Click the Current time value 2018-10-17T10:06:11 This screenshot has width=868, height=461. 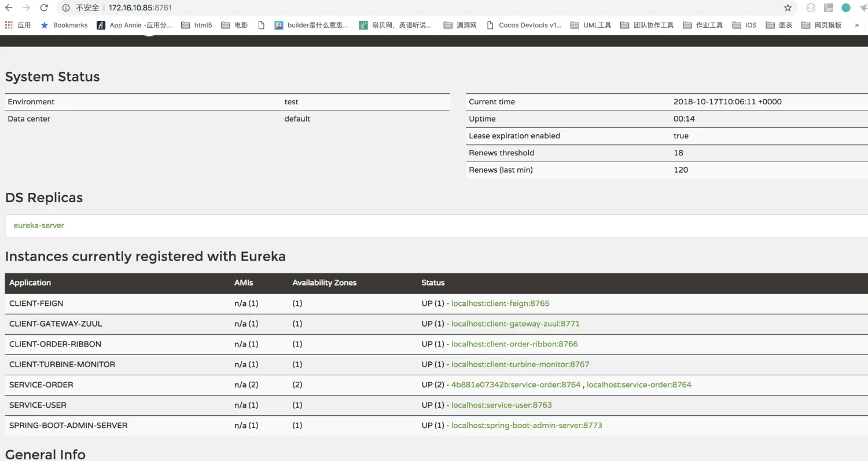coord(727,102)
